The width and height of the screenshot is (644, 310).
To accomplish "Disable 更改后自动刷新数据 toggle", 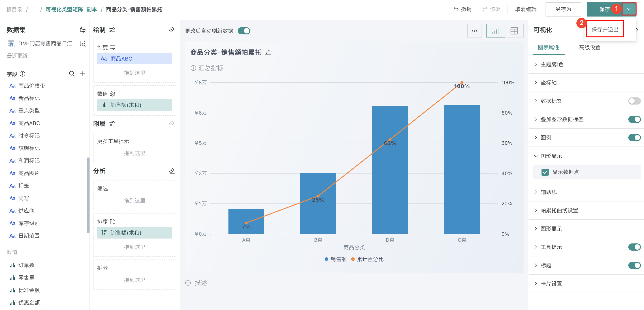I will tap(244, 31).
